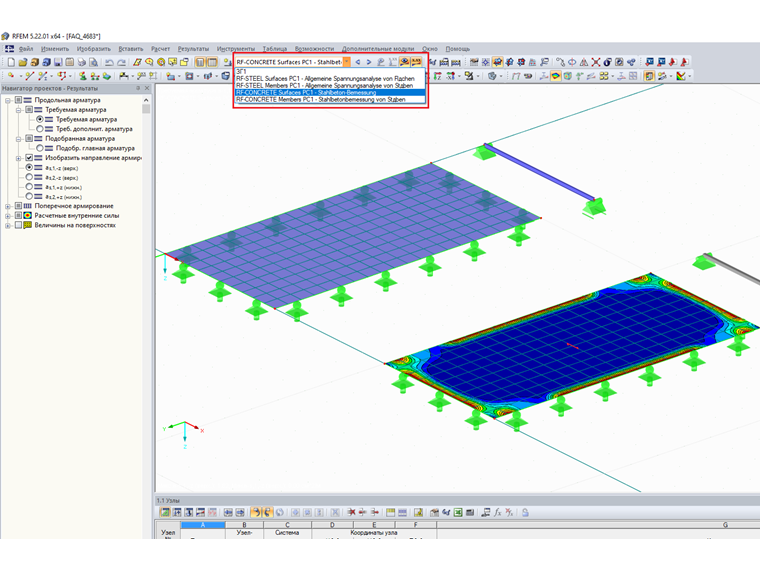Image resolution: width=760 pixels, height=570 pixels.
Task: Select table column A header
Action: (203, 525)
